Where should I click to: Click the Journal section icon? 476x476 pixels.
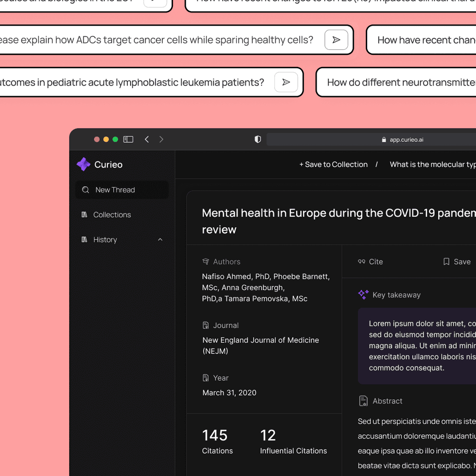pos(205,325)
